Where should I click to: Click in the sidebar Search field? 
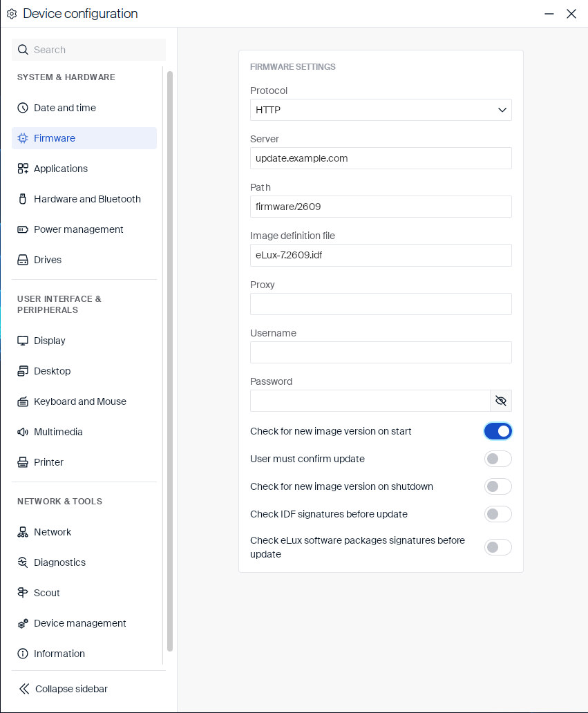click(x=88, y=50)
